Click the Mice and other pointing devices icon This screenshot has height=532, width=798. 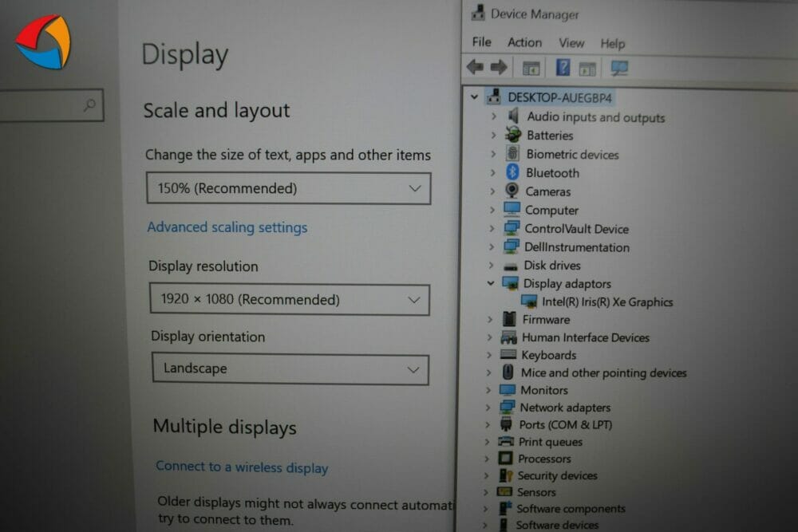pos(508,372)
